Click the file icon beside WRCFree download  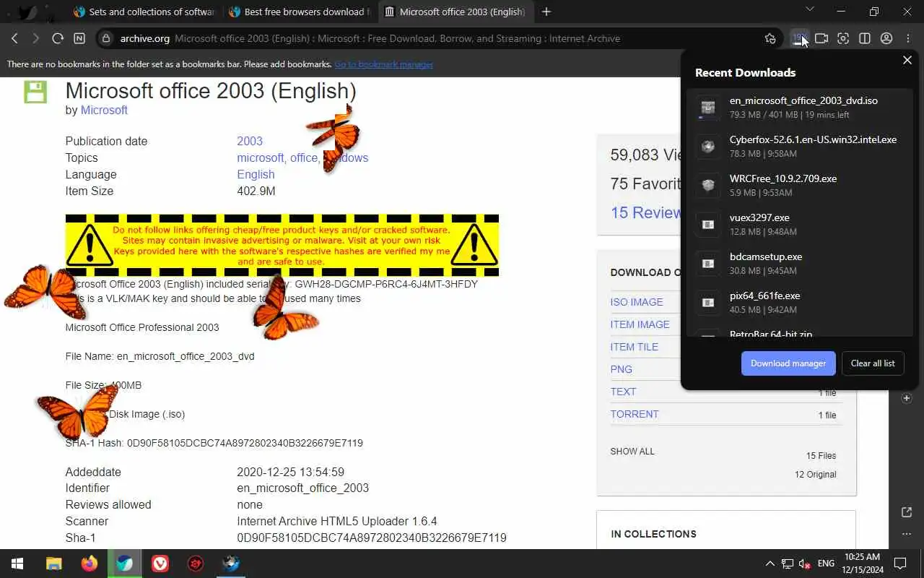(x=708, y=186)
